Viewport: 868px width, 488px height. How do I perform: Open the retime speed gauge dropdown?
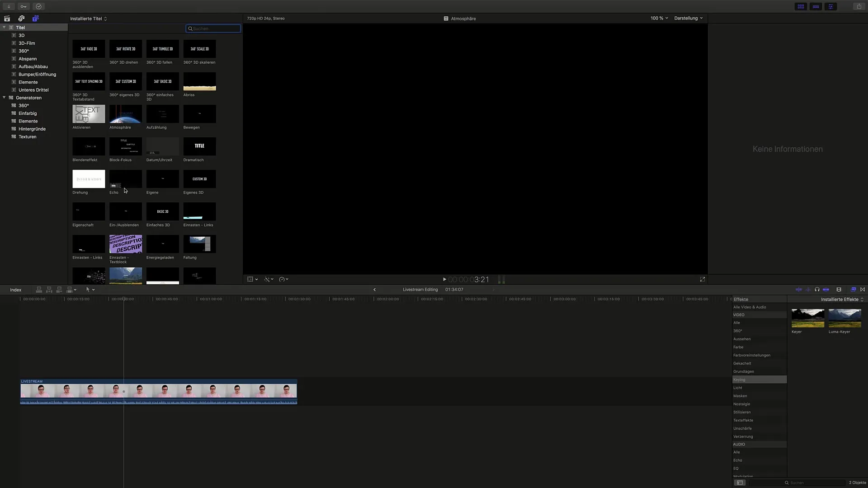283,280
